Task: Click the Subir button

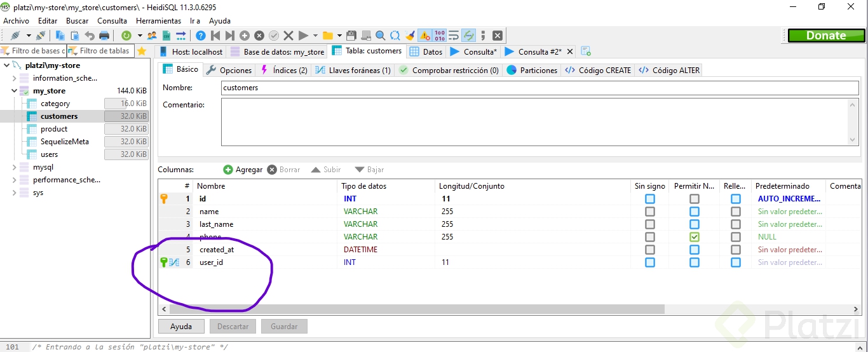Action: pyautogui.click(x=326, y=170)
